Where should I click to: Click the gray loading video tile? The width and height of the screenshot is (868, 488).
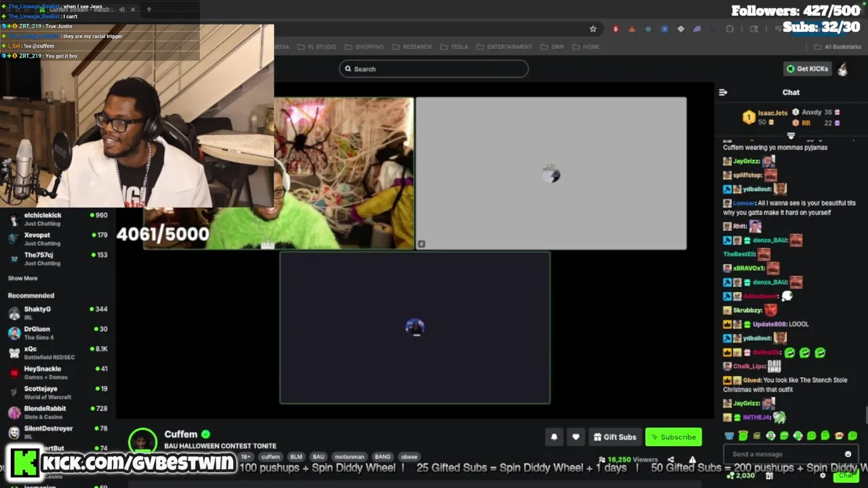[551, 174]
